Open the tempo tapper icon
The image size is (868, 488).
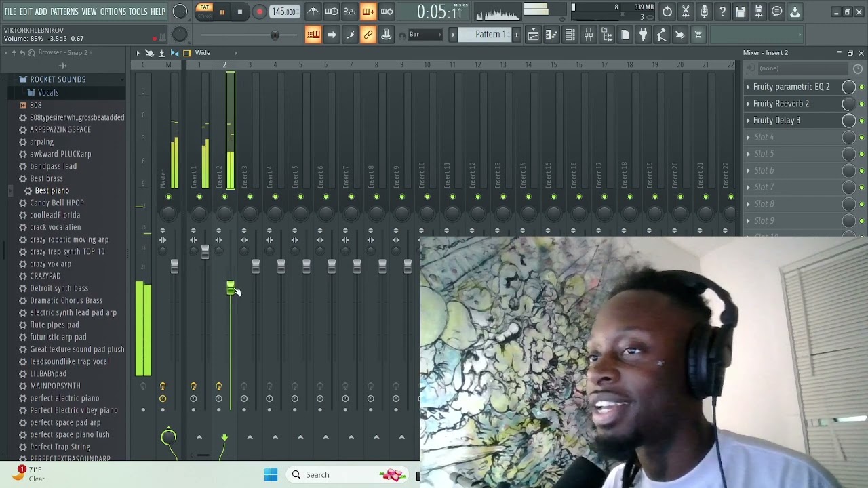(x=661, y=35)
